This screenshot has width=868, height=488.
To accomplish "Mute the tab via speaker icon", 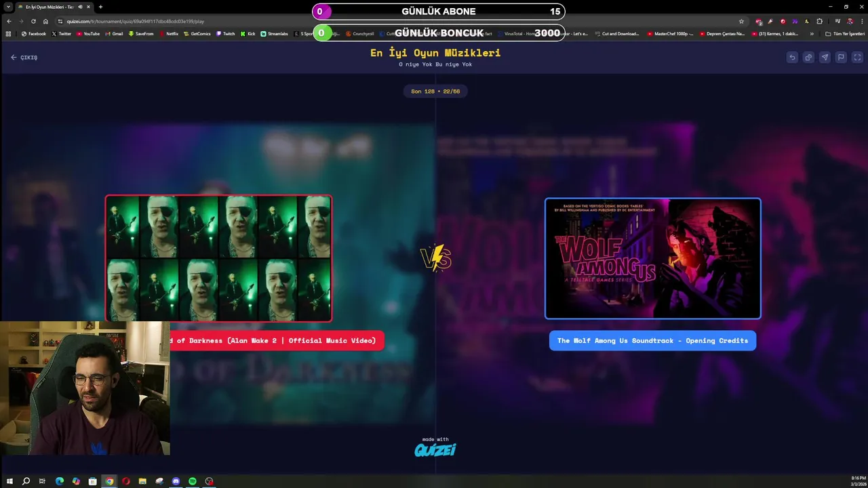I will point(80,7).
